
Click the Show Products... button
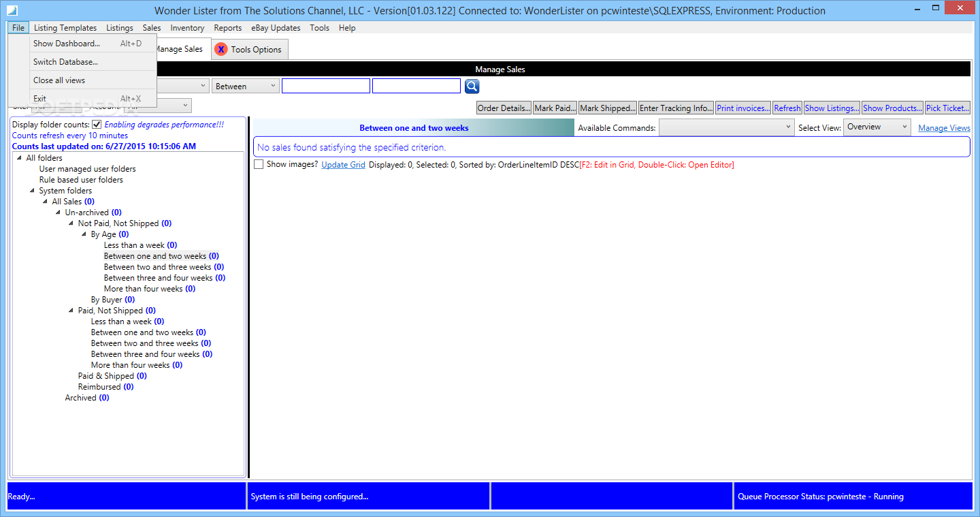click(x=893, y=108)
